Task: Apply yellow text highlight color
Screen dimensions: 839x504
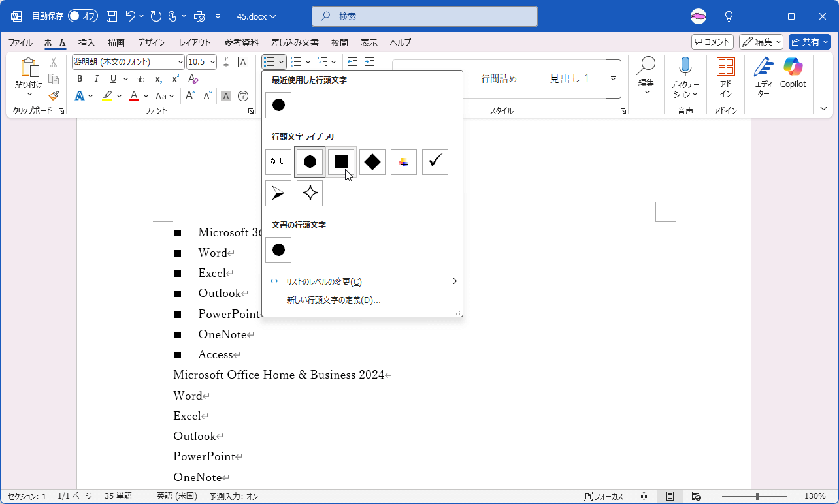Action: tap(107, 96)
